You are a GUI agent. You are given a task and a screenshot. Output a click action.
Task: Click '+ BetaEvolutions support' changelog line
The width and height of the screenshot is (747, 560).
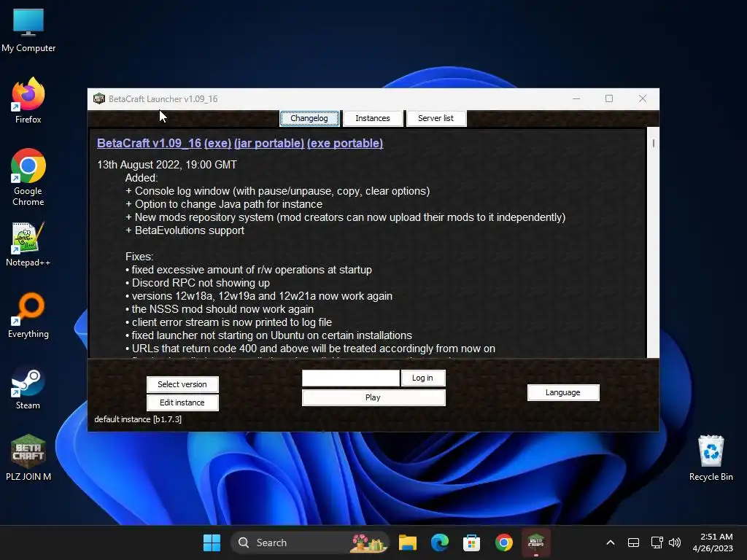pos(185,230)
